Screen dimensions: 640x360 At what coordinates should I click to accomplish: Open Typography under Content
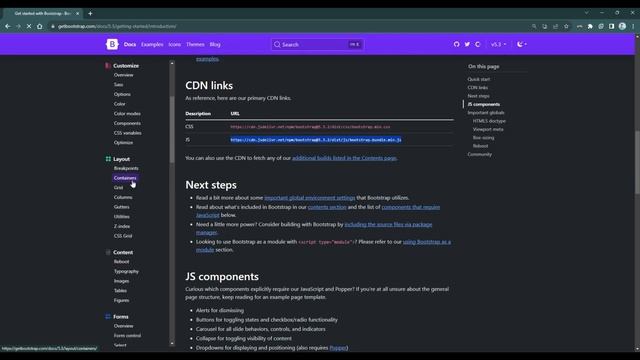(127, 271)
